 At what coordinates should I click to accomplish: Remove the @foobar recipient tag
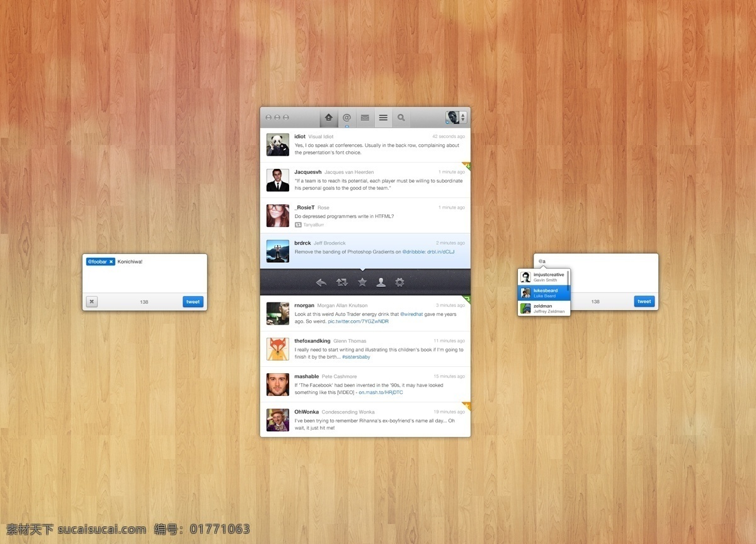(x=112, y=262)
